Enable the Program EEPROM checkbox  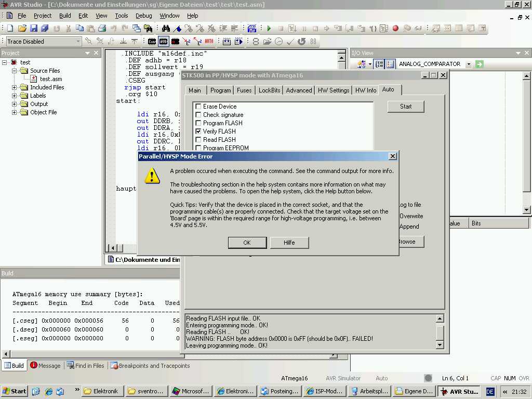point(198,148)
